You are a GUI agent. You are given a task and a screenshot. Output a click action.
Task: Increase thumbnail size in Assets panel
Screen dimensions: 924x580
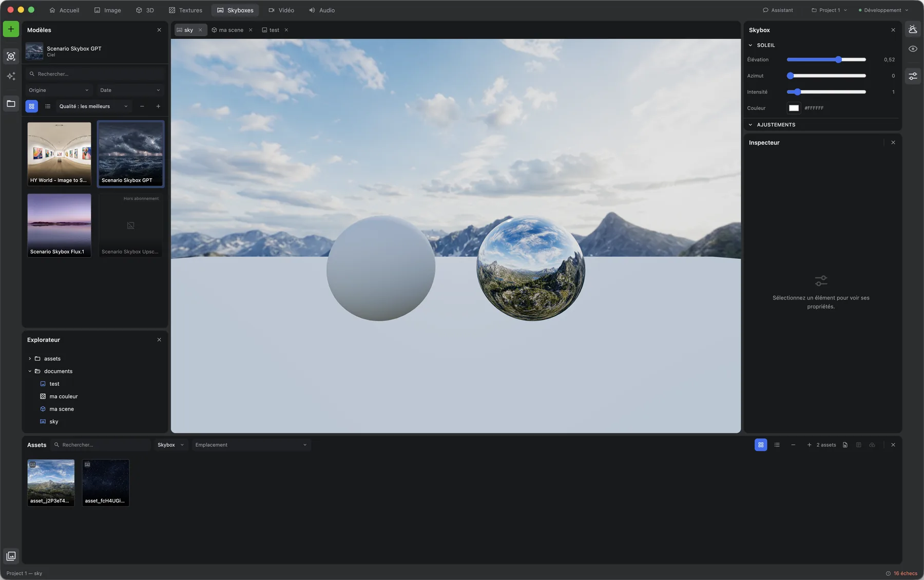809,445
